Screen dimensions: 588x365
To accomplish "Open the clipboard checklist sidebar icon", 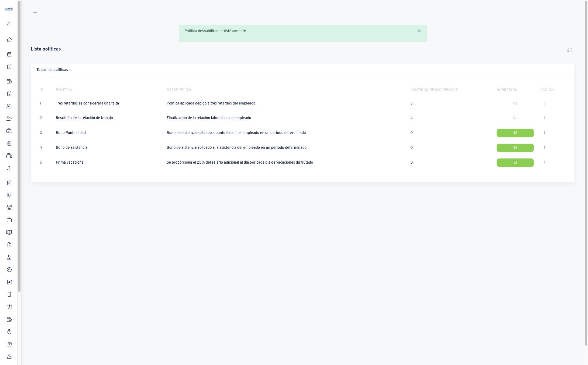I will pos(9,143).
